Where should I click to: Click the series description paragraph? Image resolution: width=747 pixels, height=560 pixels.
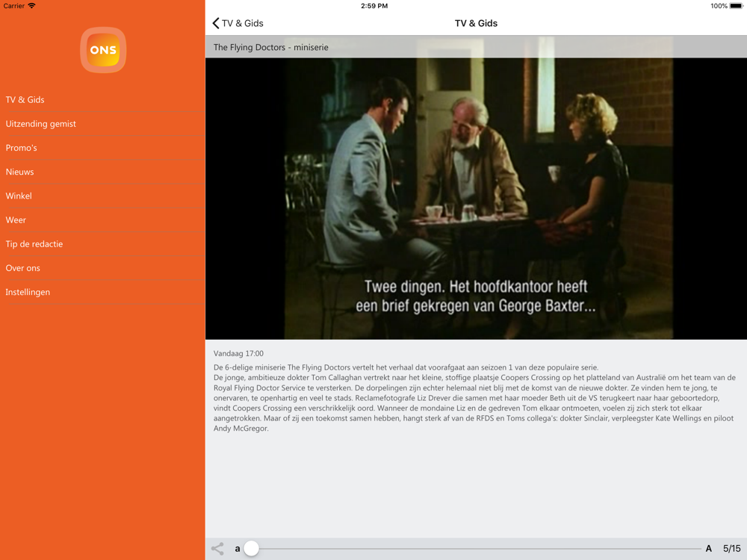coord(474,398)
